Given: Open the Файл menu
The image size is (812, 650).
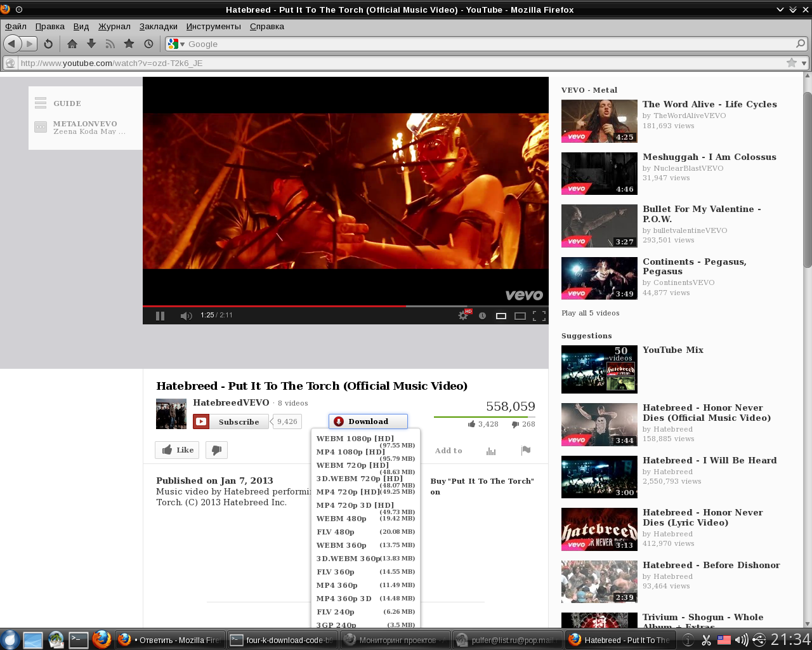Looking at the screenshot, I should point(16,26).
